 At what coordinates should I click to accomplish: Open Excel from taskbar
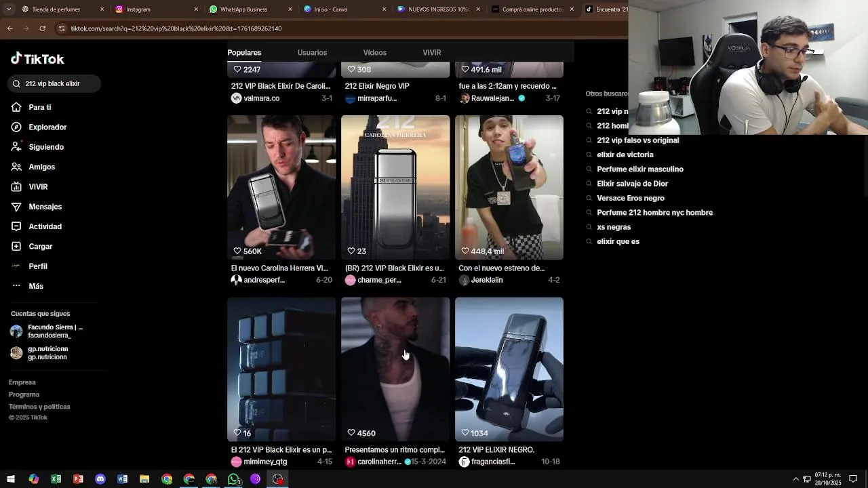(56, 479)
